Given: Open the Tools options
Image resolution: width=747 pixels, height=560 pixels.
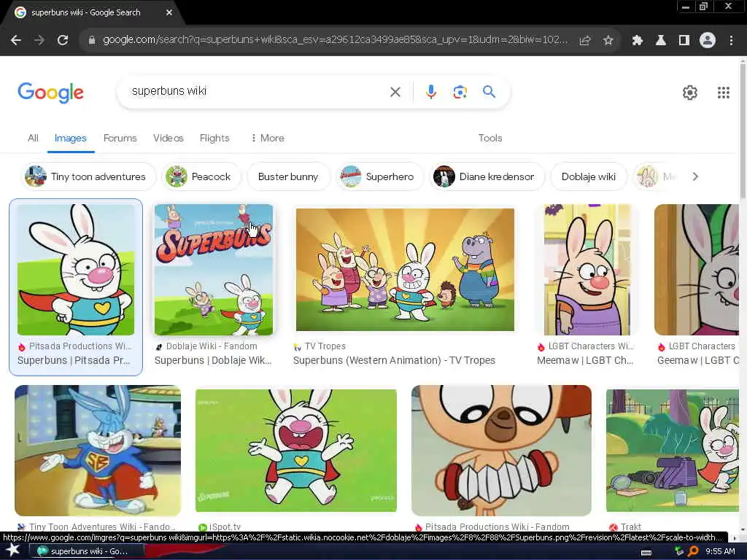Looking at the screenshot, I should click(x=490, y=138).
